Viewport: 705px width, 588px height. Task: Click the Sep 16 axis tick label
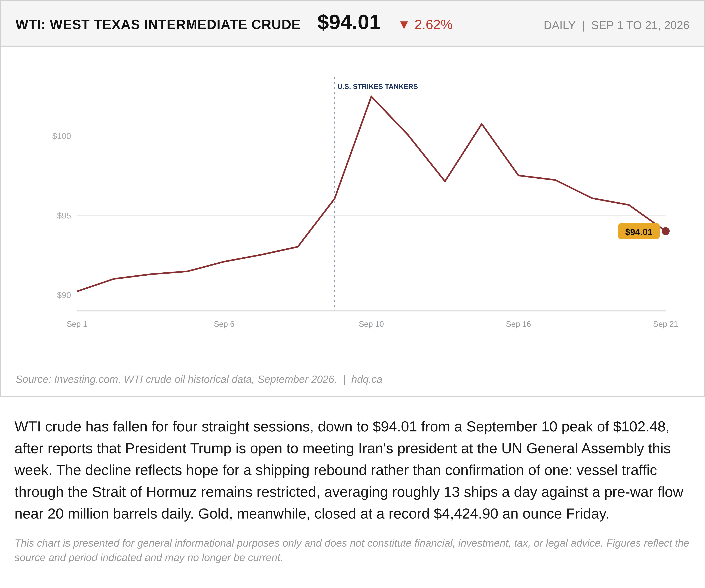pos(518,324)
